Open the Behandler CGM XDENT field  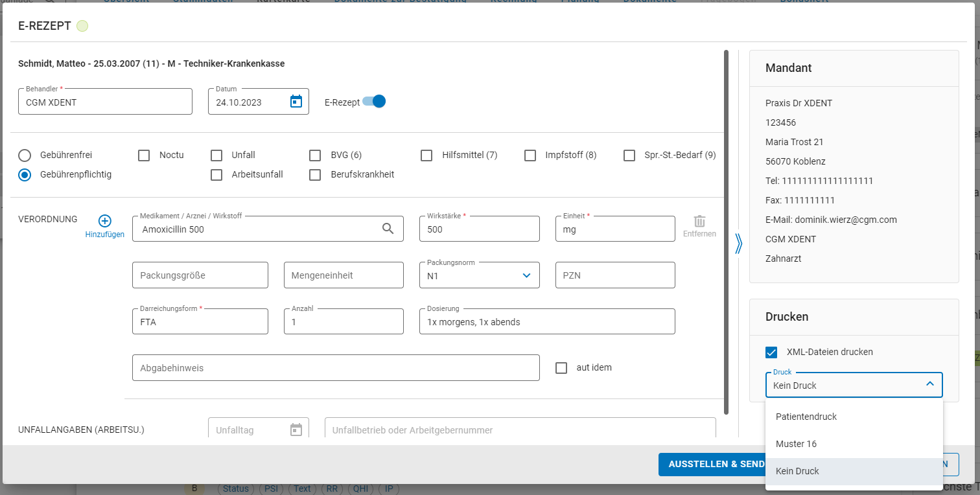pos(106,102)
